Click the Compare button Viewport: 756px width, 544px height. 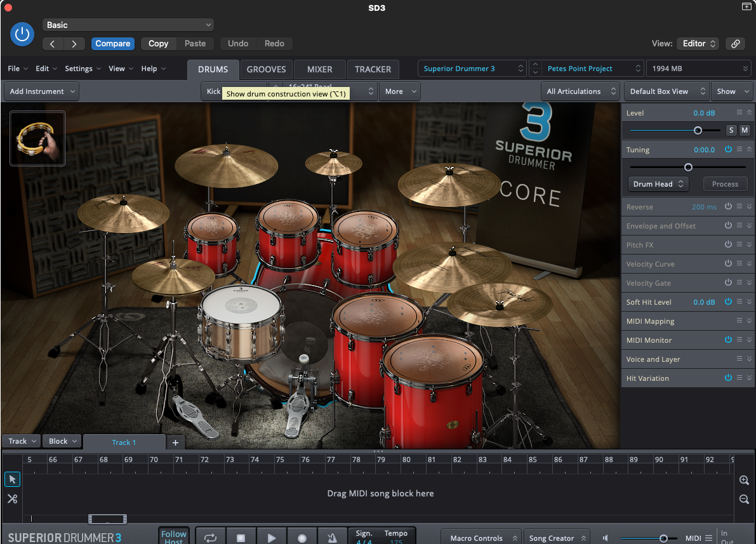point(113,43)
